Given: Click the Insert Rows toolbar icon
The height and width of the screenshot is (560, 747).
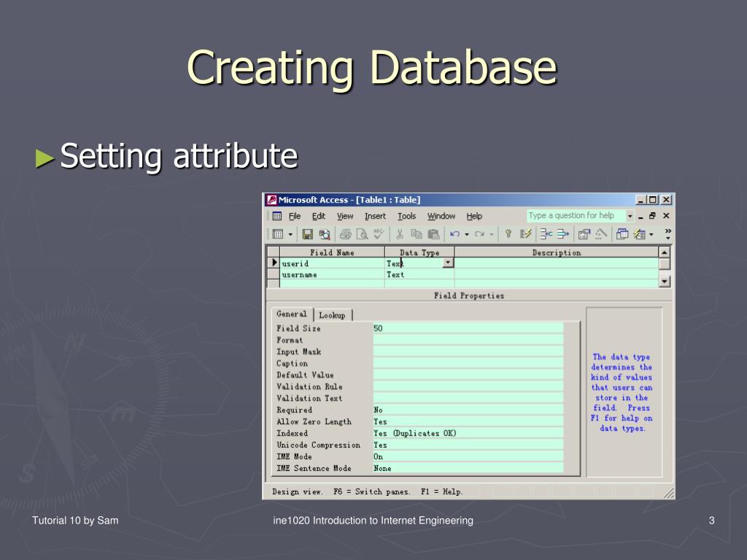Looking at the screenshot, I should click(546, 234).
